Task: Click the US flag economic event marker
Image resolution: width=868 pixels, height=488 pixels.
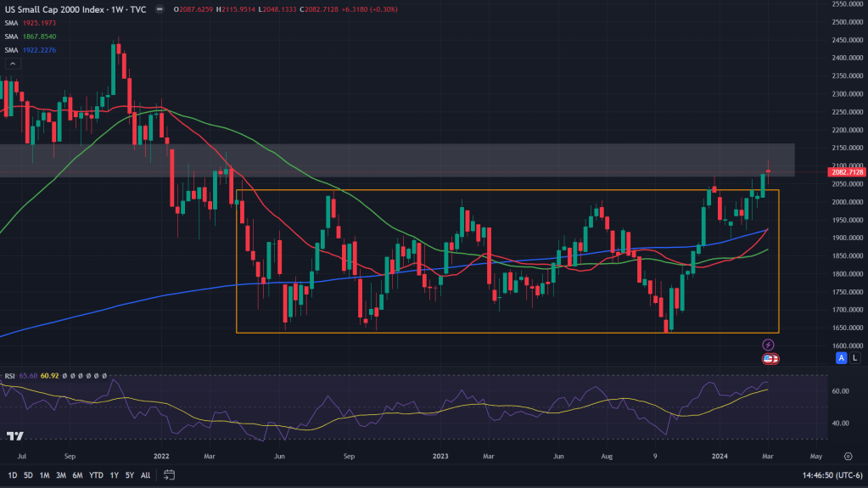Action: click(x=770, y=359)
